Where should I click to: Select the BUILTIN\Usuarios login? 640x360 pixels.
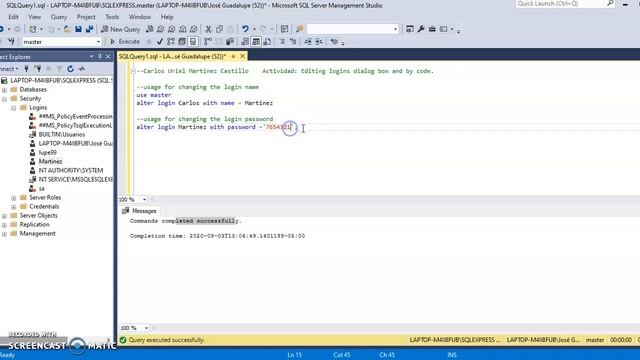point(62,134)
